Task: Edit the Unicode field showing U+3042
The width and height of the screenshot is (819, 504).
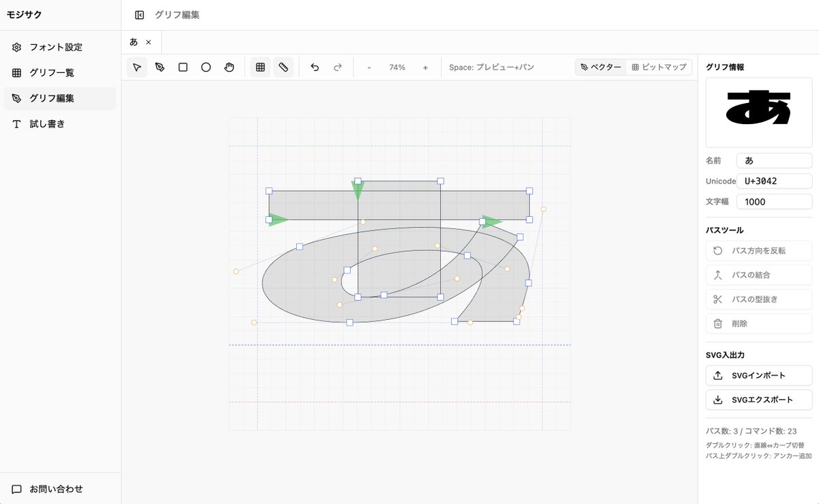Action: (x=774, y=181)
